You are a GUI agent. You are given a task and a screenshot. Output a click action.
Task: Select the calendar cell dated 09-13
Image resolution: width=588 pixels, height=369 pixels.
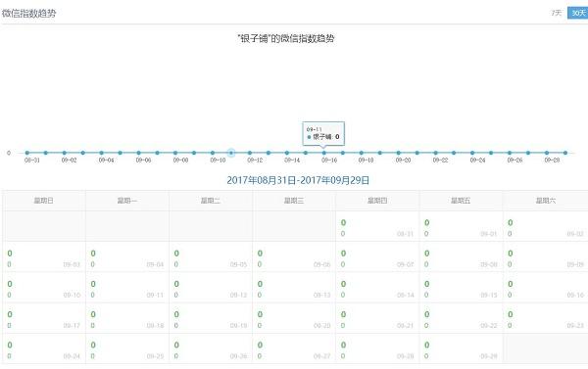coord(294,288)
